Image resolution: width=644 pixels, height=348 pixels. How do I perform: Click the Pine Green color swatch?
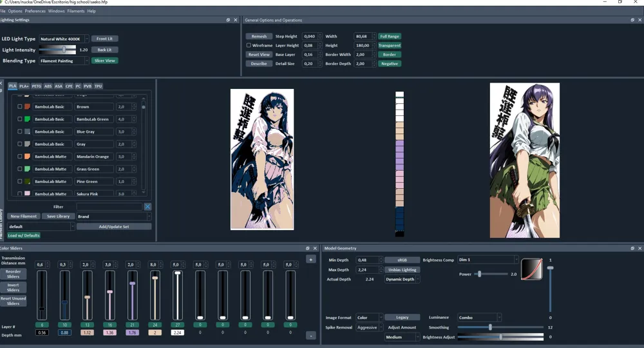27,181
